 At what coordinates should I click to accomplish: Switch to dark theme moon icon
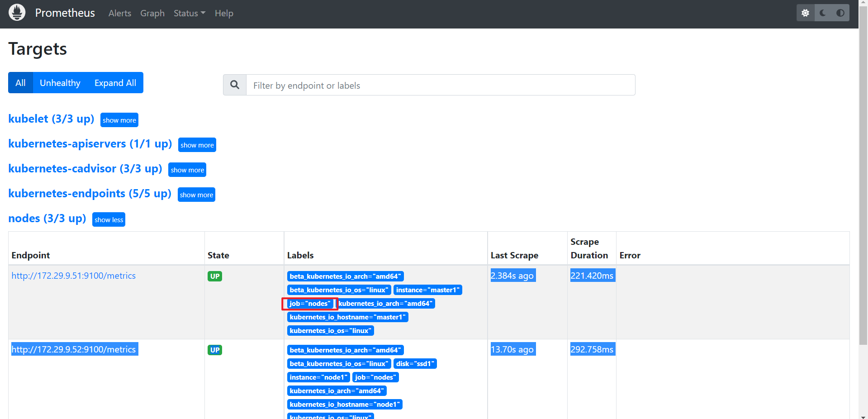823,13
